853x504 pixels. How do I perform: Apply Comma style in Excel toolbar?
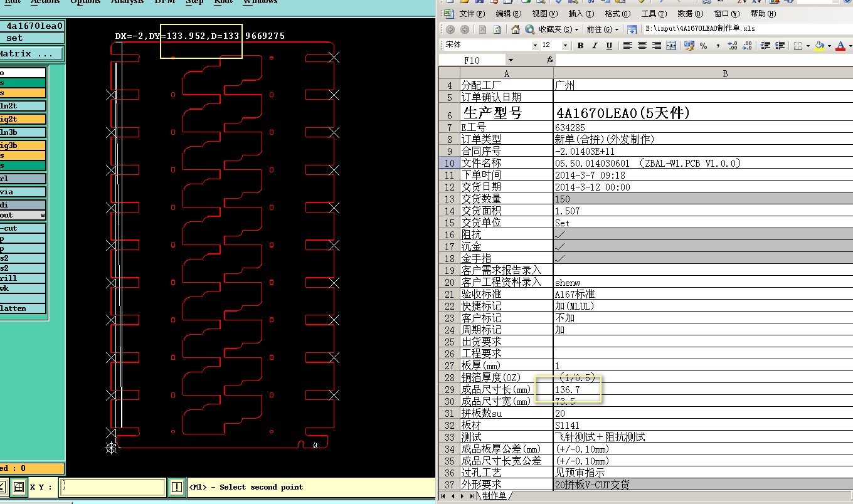coord(718,46)
